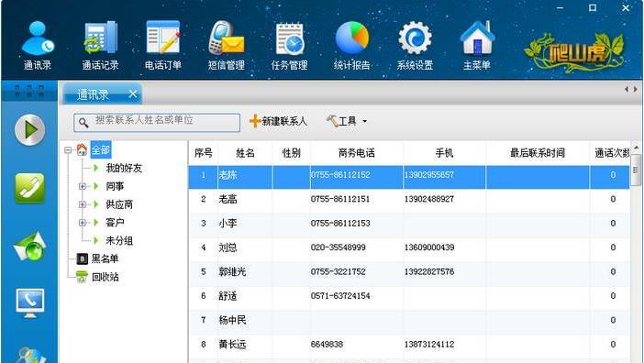Click phone number 0571-63724154
Image resolution: width=644 pixels, height=363 pixels.
(x=340, y=296)
